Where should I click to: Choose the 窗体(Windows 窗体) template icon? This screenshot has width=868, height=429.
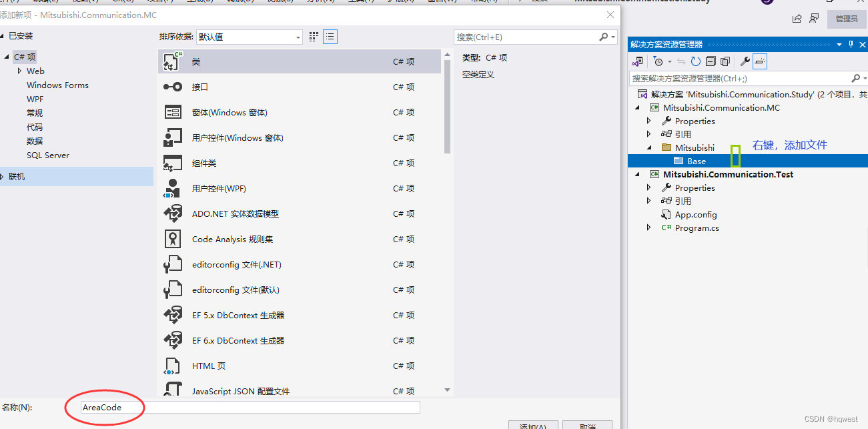(173, 112)
